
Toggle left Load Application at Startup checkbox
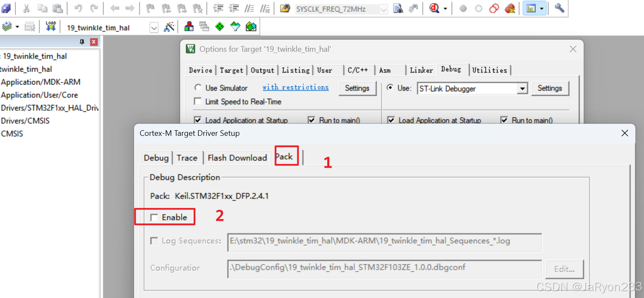pyautogui.click(x=198, y=120)
